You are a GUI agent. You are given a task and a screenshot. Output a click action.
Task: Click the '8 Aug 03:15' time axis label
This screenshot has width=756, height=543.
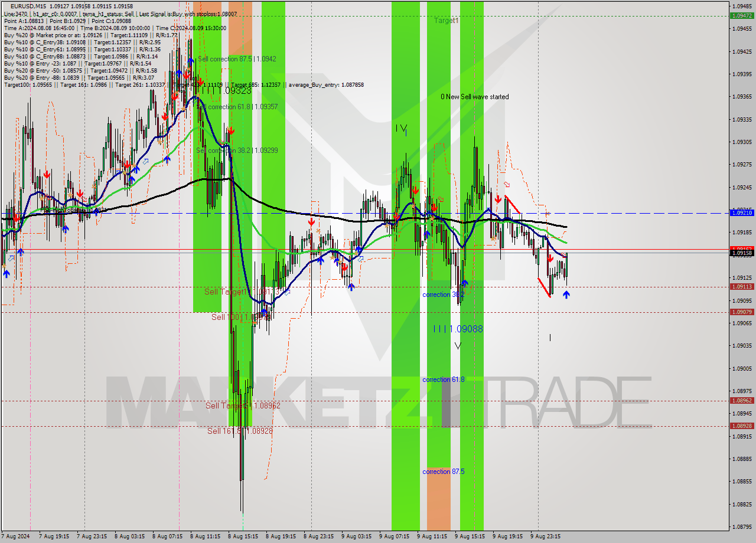point(129,537)
